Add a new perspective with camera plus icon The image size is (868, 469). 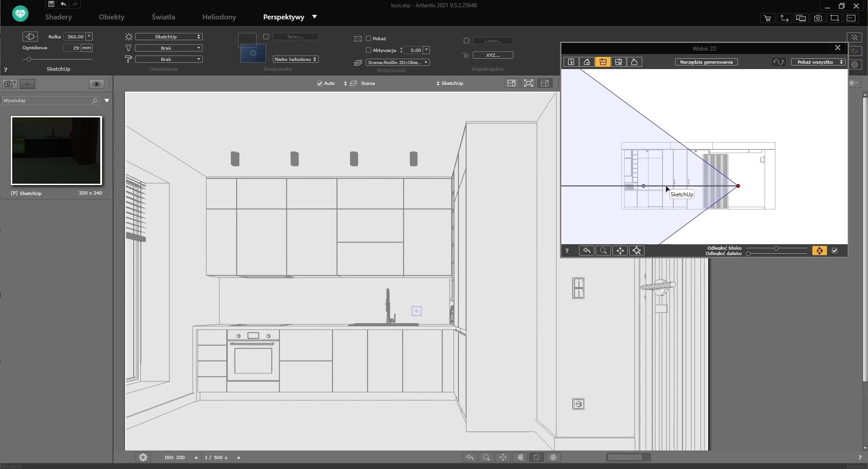click(10, 84)
